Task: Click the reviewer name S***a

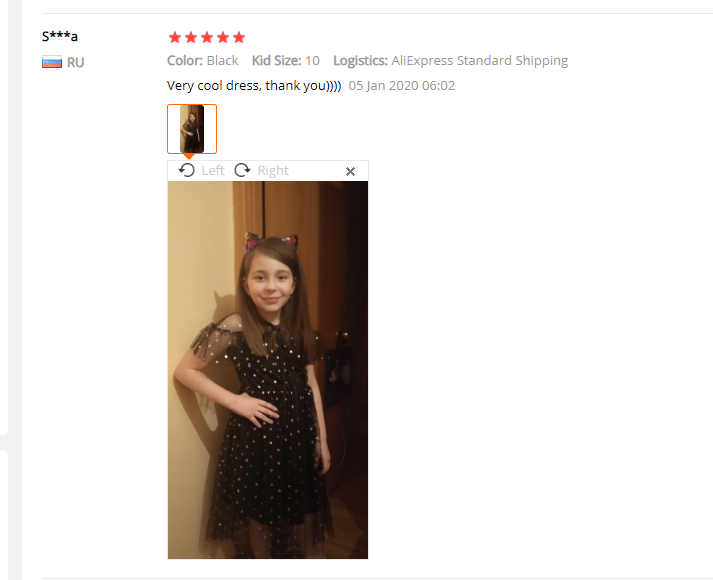Action: (x=60, y=36)
